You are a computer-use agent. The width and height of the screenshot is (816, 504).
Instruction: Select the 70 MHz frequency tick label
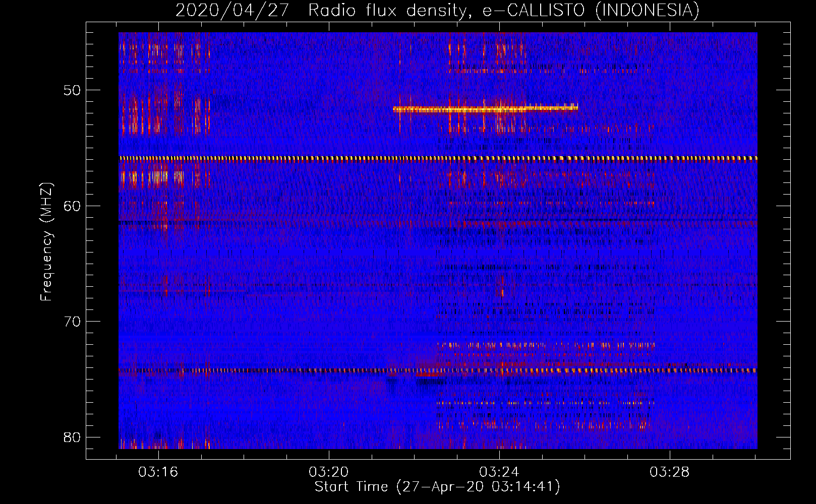tap(72, 322)
